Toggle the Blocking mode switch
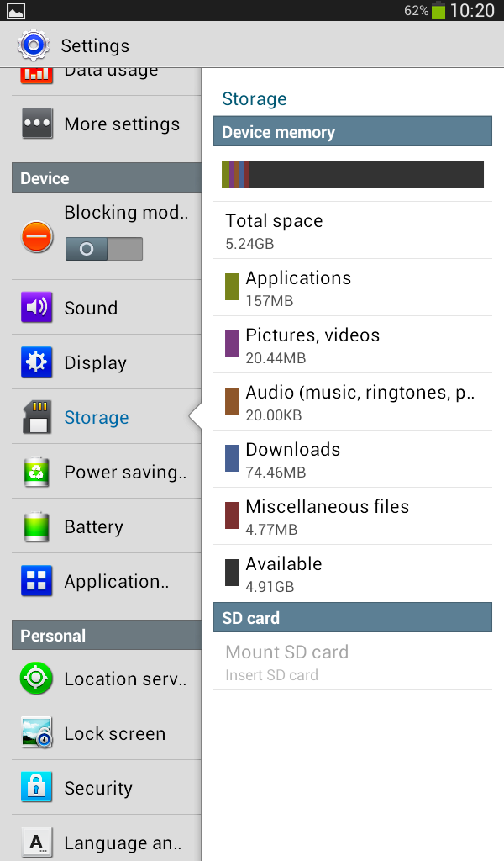The width and height of the screenshot is (504, 861). (104, 249)
